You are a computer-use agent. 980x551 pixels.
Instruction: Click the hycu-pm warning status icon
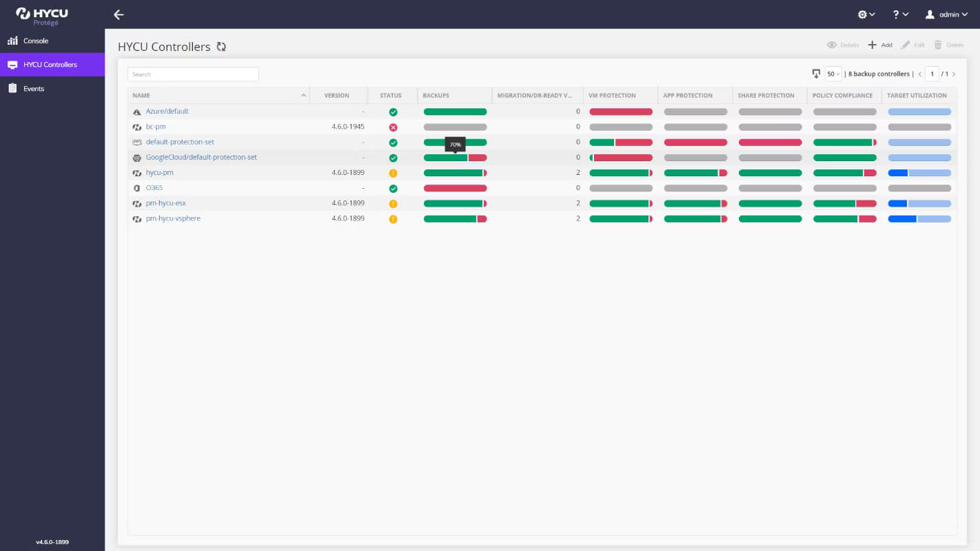393,174
